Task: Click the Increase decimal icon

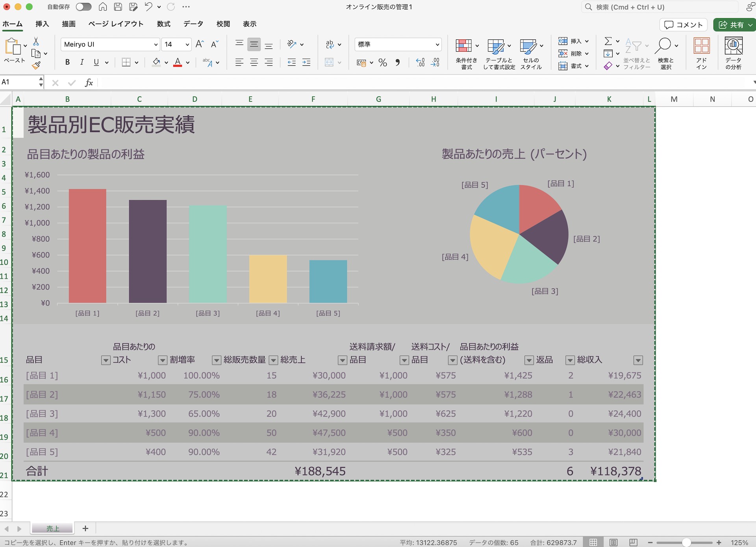Action: coord(420,62)
